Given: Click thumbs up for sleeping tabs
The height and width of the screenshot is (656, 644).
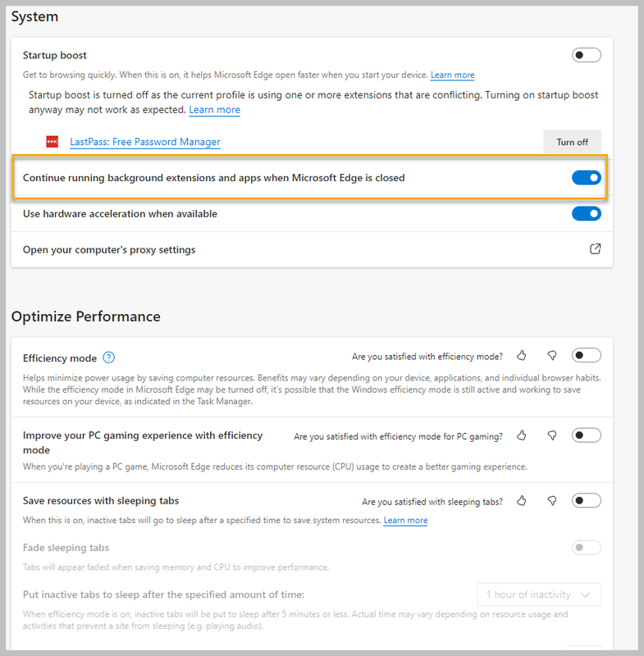Looking at the screenshot, I should pos(522,501).
